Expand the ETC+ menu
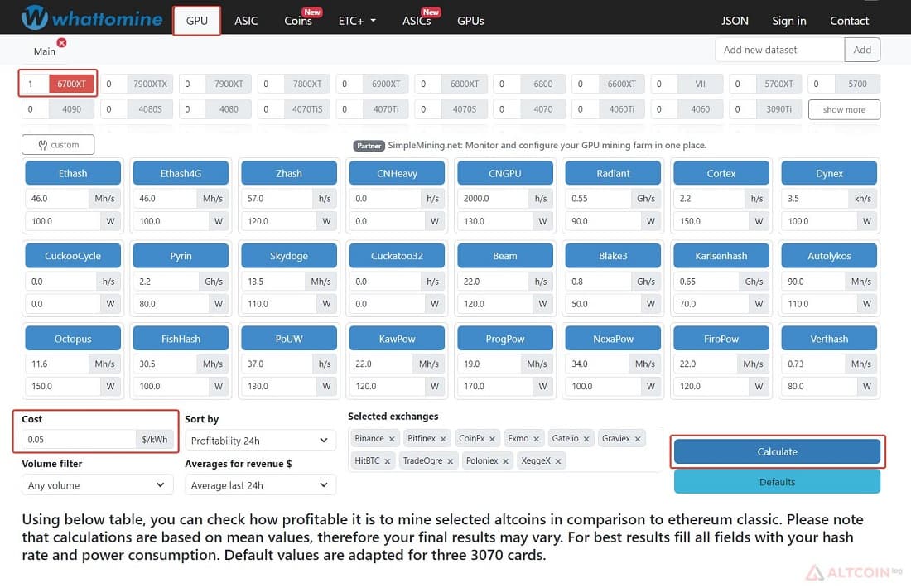This screenshot has height=588, width=911. [x=357, y=21]
